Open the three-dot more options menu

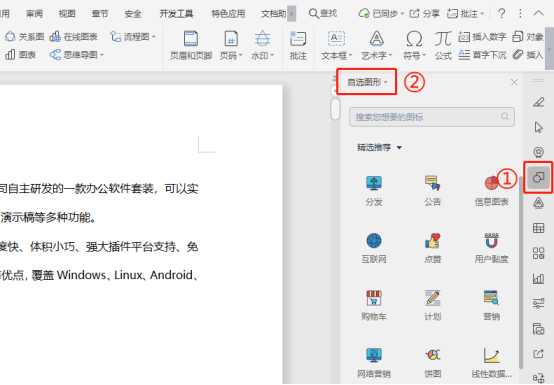click(x=520, y=13)
